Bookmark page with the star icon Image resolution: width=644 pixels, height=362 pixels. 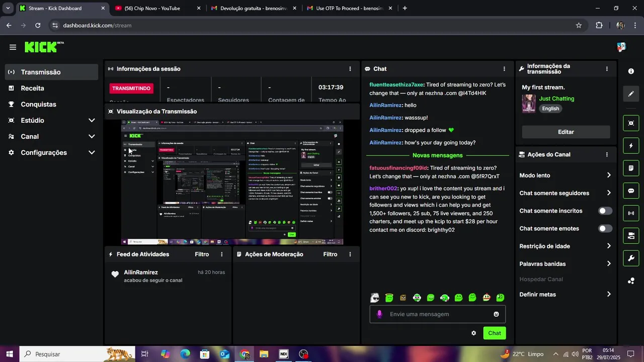pyautogui.click(x=579, y=25)
